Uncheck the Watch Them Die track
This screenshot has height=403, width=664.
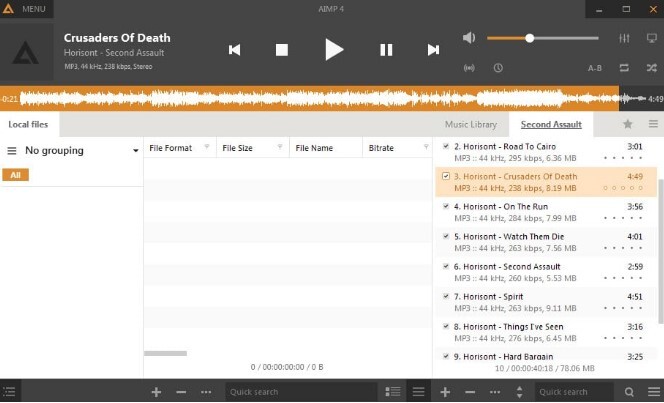(x=446, y=236)
